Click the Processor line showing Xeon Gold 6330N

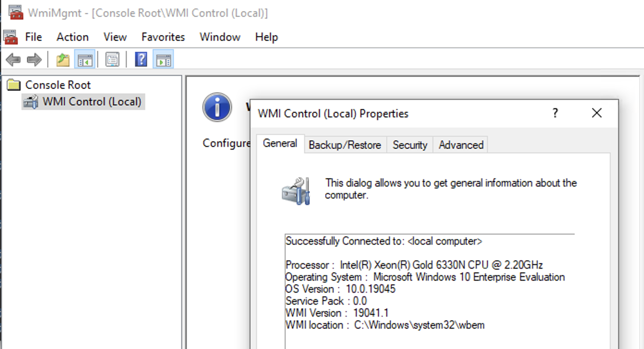[x=414, y=265]
